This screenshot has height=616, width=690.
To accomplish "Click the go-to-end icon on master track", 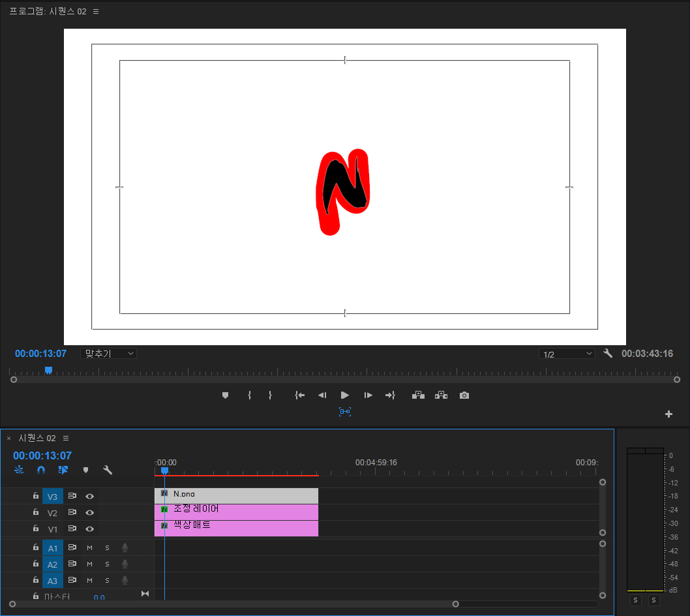I will click(145, 594).
